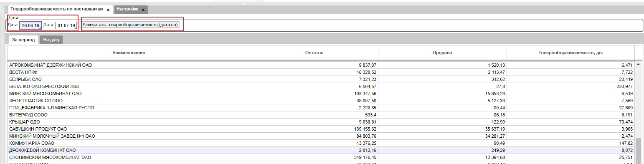Click the vertical scrollbar thumb
The image size is (644, 164).
638,151
